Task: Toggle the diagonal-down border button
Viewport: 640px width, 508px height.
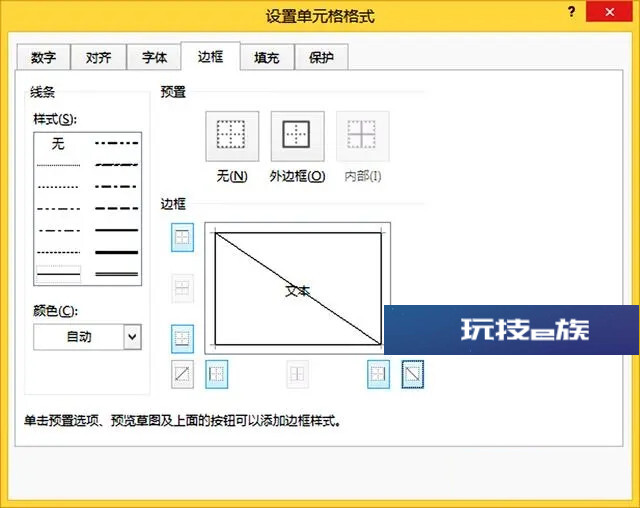Action: [413, 374]
